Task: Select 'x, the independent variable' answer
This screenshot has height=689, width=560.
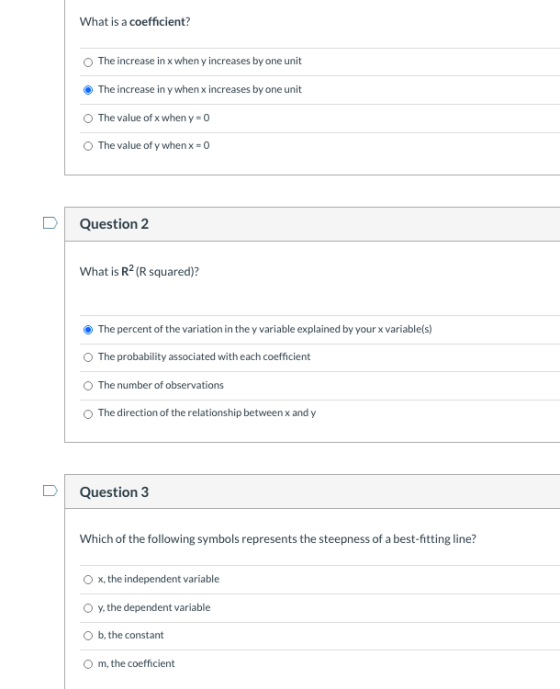Action: pyautogui.click(x=88, y=580)
